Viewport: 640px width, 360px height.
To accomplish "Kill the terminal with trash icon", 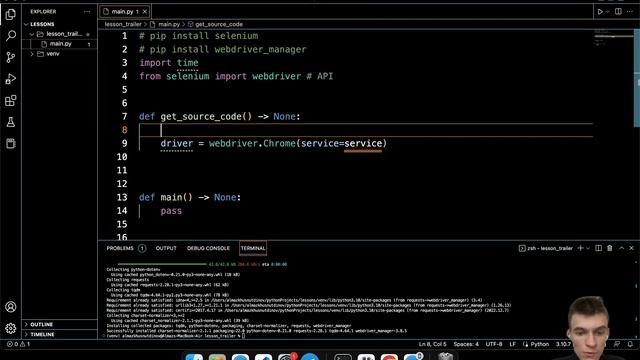I will [x=610, y=248].
